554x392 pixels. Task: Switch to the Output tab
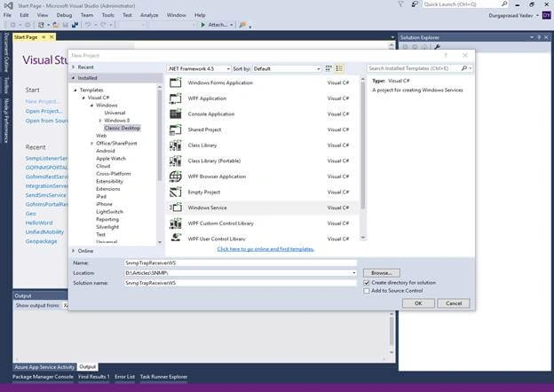tap(88, 367)
